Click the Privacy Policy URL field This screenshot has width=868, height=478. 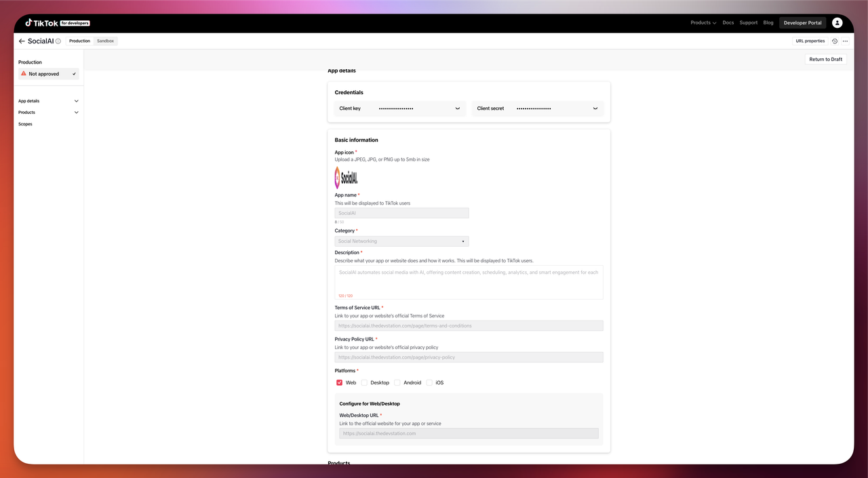(x=469, y=357)
